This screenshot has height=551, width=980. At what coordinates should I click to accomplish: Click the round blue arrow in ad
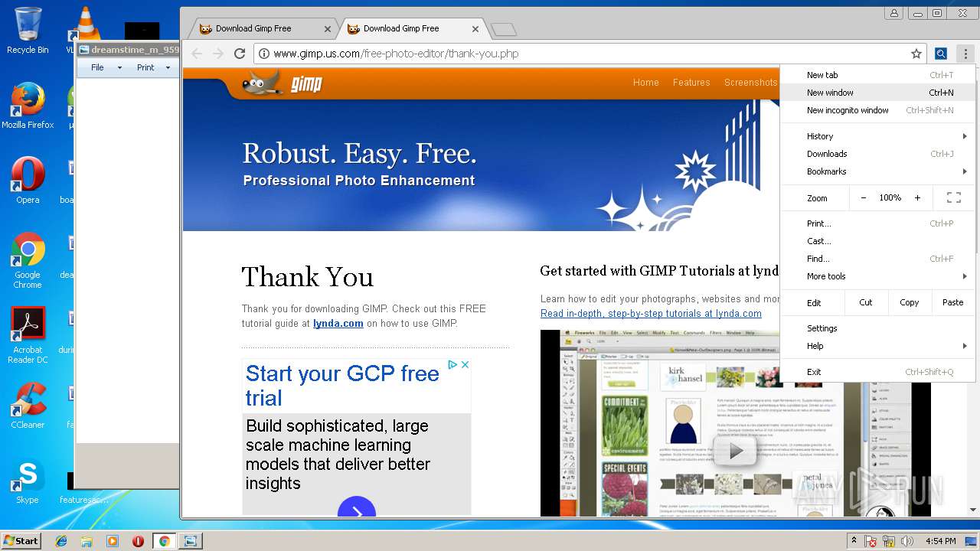(x=357, y=507)
